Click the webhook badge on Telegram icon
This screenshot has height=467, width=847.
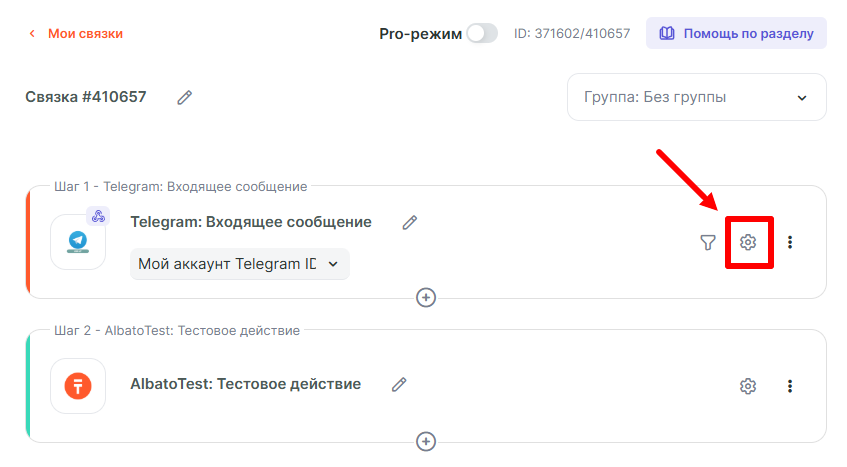[x=98, y=216]
